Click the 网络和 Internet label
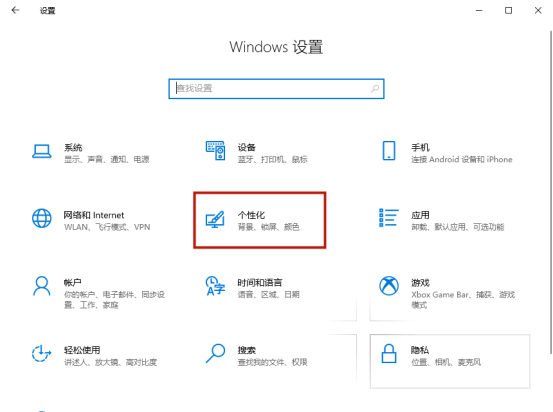The image size is (553, 412). click(x=94, y=215)
